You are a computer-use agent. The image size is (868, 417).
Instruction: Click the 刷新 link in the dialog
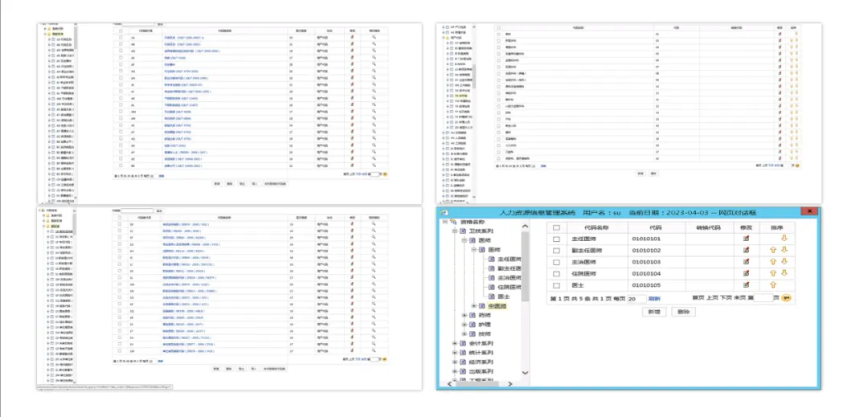(x=655, y=299)
